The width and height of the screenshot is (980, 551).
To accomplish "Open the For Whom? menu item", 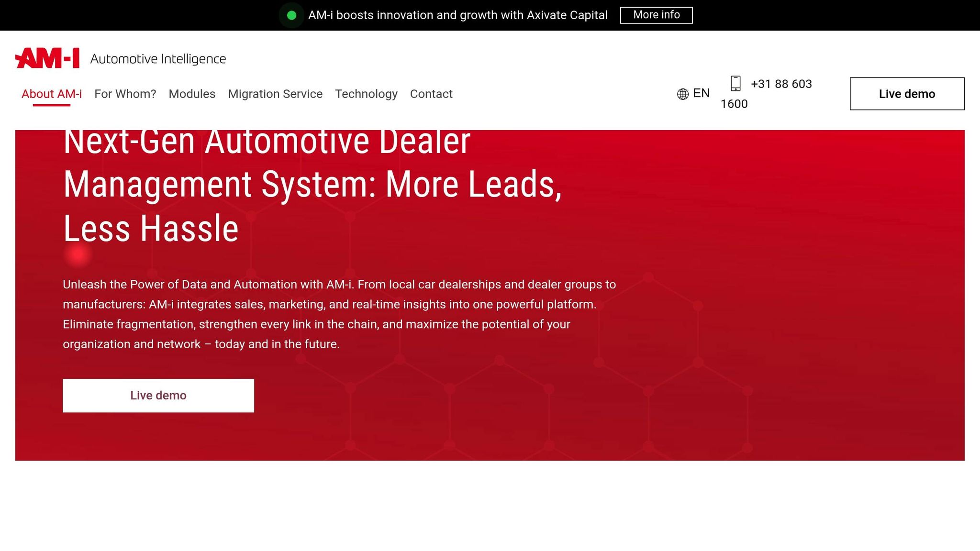I will click(125, 94).
